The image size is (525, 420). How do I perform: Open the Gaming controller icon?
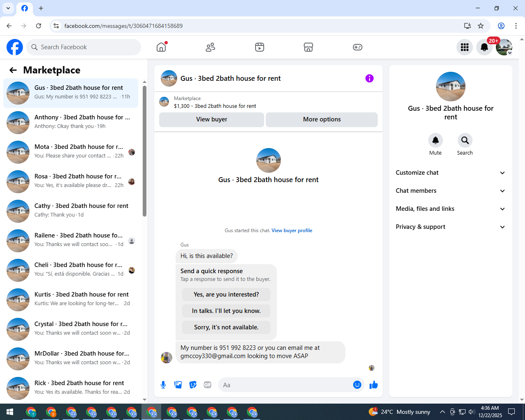358,47
